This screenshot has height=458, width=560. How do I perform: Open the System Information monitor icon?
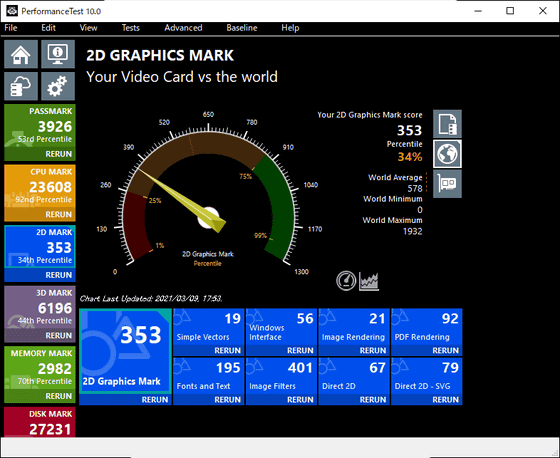coord(58,54)
